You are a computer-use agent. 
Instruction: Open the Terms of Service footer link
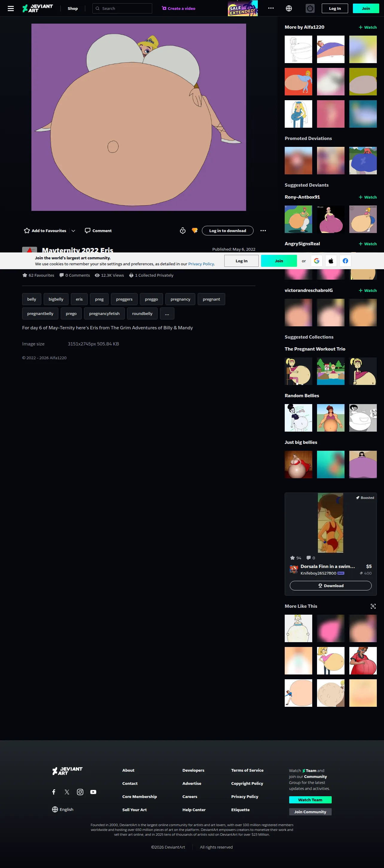[x=247, y=770]
